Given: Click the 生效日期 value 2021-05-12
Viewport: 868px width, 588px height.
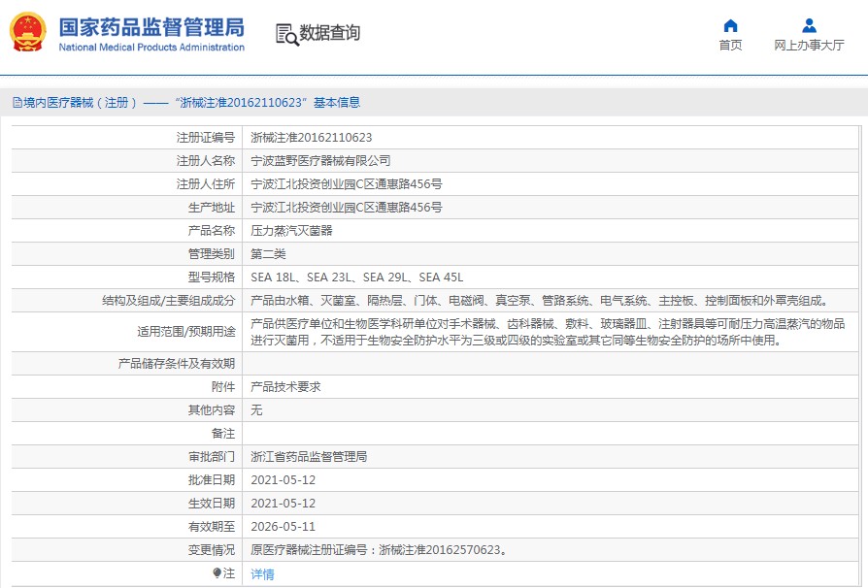Looking at the screenshot, I should pyautogui.click(x=283, y=503).
